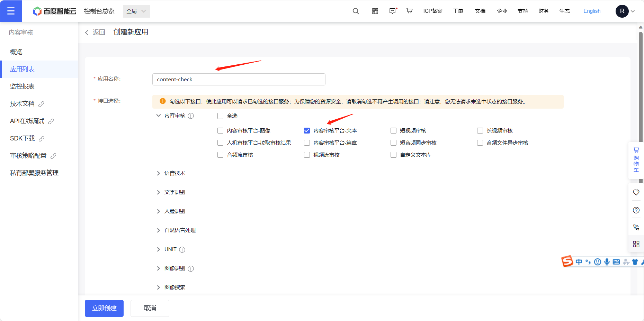
Task: Click the question mark help side icon
Action: click(636, 210)
